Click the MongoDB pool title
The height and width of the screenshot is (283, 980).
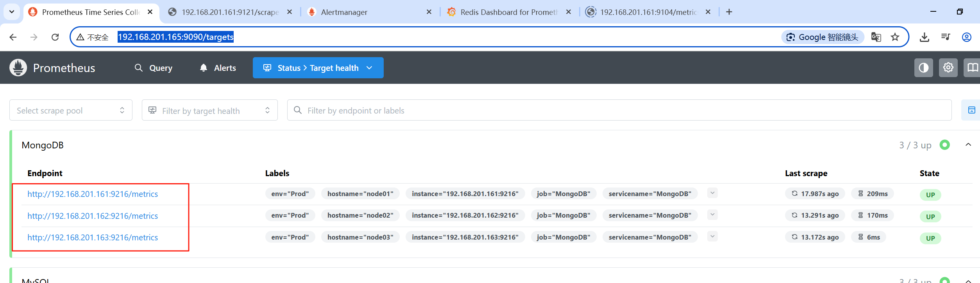coord(43,145)
